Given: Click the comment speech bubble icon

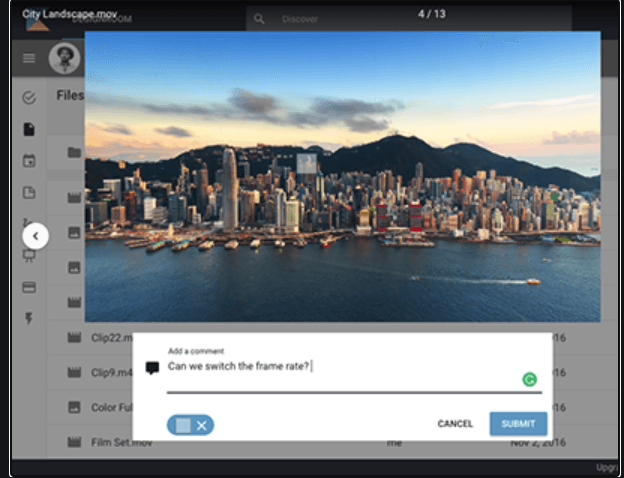Looking at the screenshot, I should tap(152, 367).
